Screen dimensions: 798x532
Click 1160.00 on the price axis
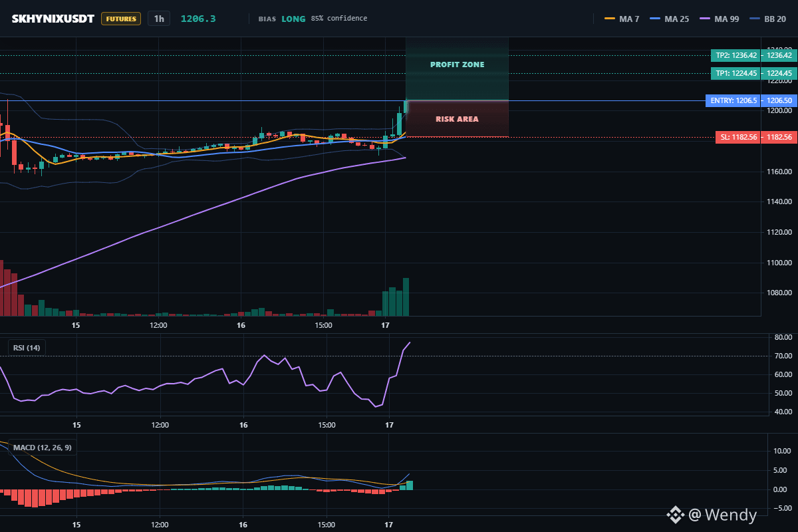click(779, 172)
